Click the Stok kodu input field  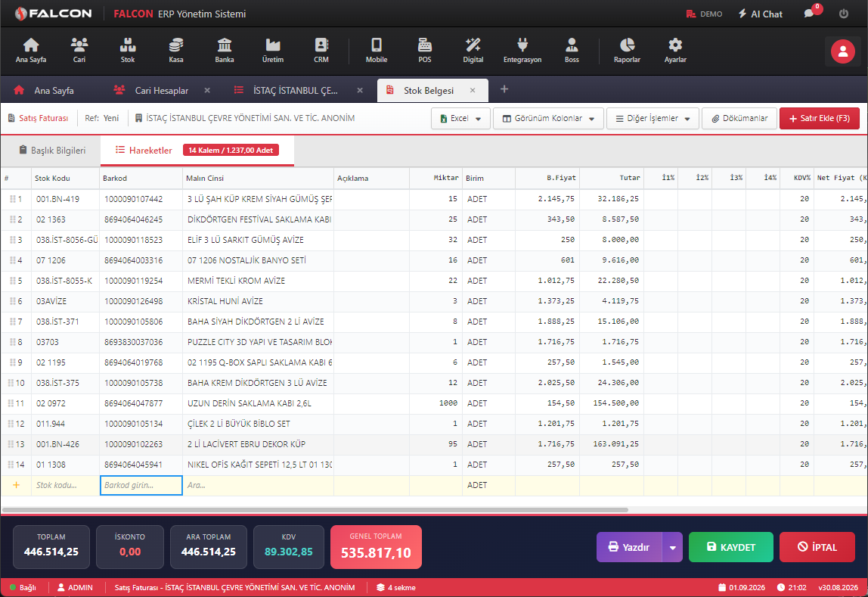pyautogui.click(x=65, y=485)
